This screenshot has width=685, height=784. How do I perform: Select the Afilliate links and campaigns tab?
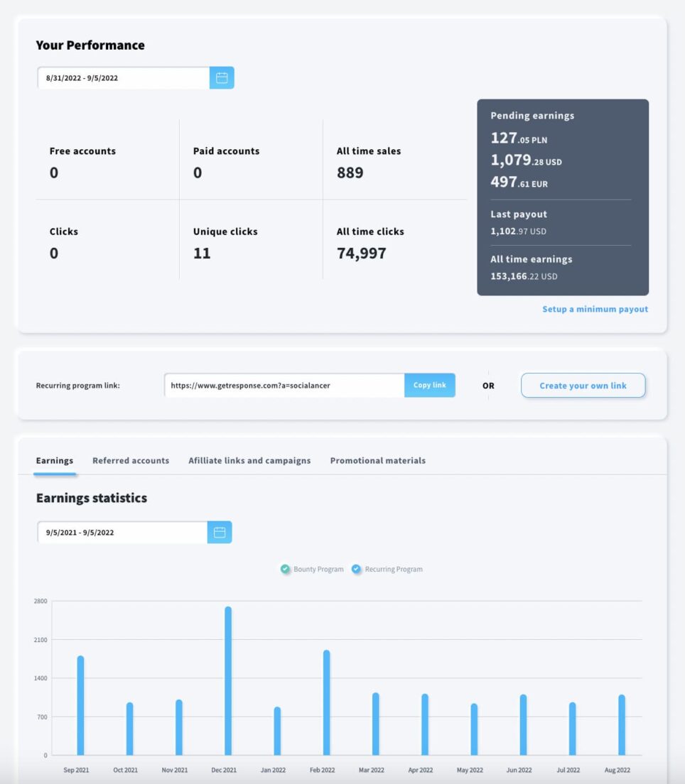click(249, 460)
